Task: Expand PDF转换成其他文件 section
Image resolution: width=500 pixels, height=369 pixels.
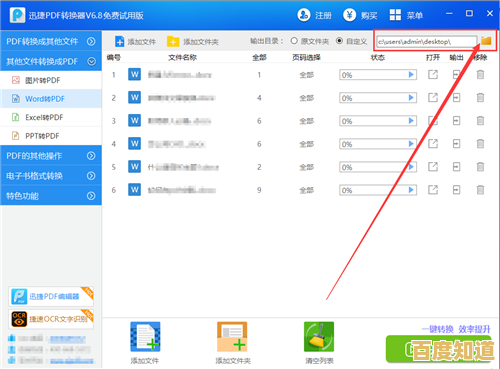Action: 51,41
